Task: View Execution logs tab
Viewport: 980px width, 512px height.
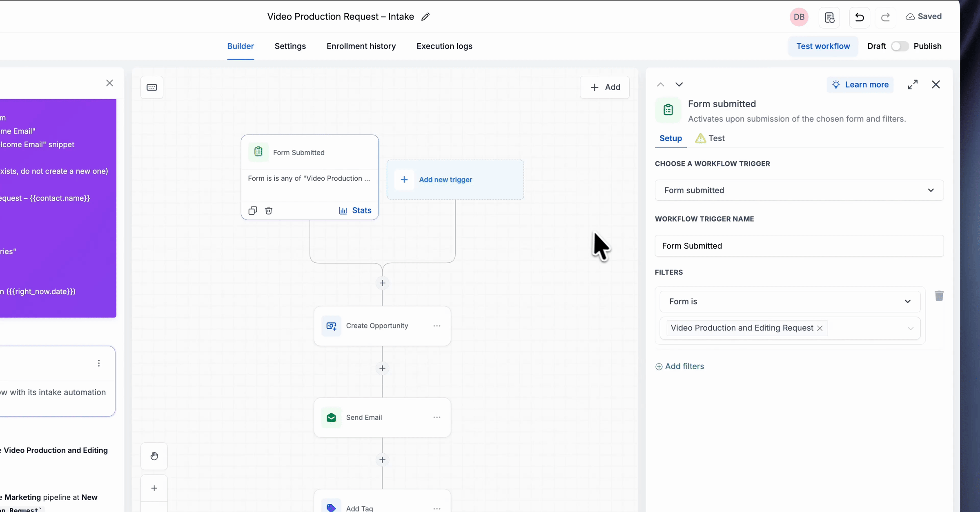Action: [x=444, y=46]
